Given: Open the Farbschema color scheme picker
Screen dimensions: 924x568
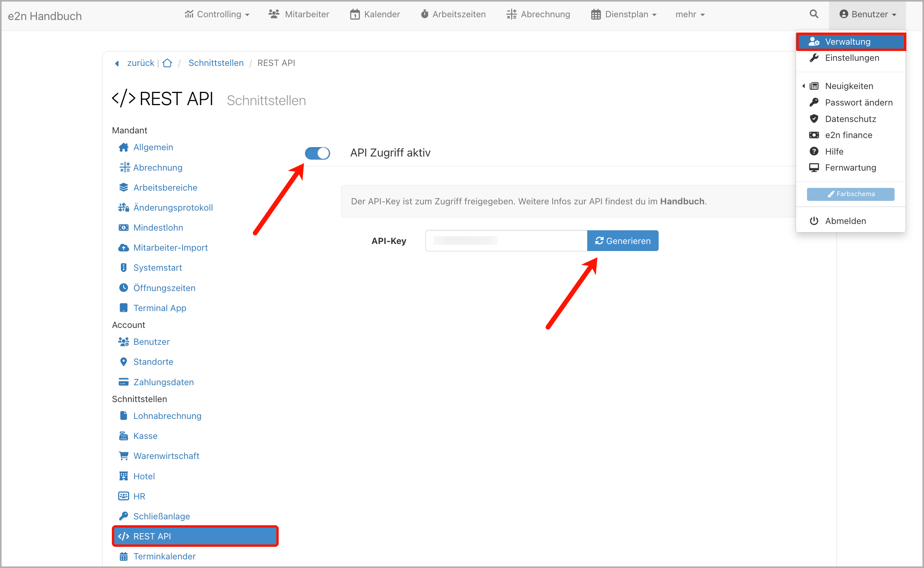Looking at the screenshot, I should coord(850,194).
